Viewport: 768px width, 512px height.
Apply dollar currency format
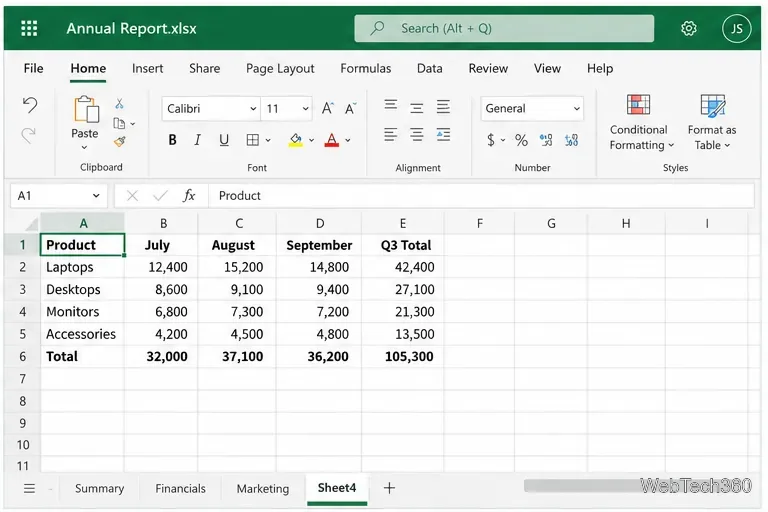(491, 140)
